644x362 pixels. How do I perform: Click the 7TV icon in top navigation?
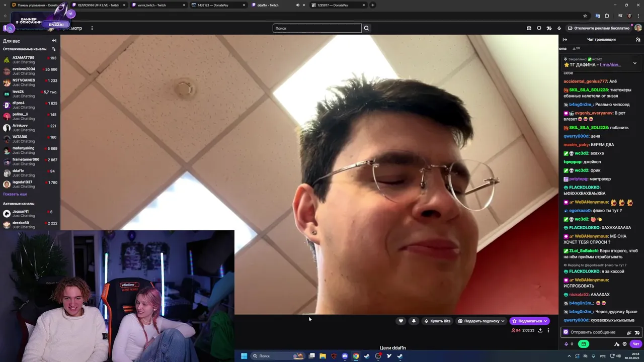(549, 28)
